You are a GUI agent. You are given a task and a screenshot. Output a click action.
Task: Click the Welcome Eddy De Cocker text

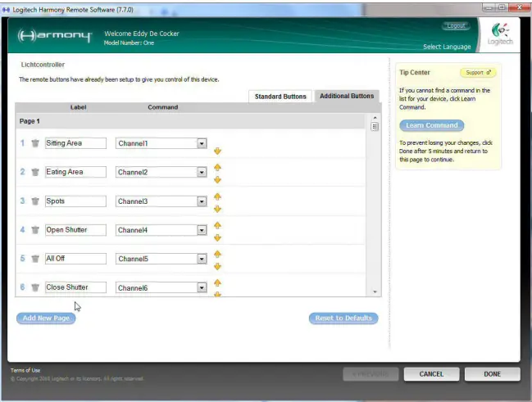point(142,34)
